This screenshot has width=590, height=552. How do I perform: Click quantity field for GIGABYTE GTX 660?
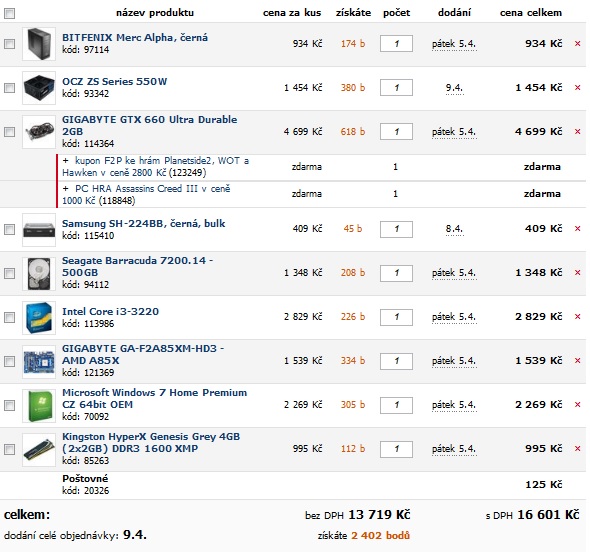pos(396,132)
